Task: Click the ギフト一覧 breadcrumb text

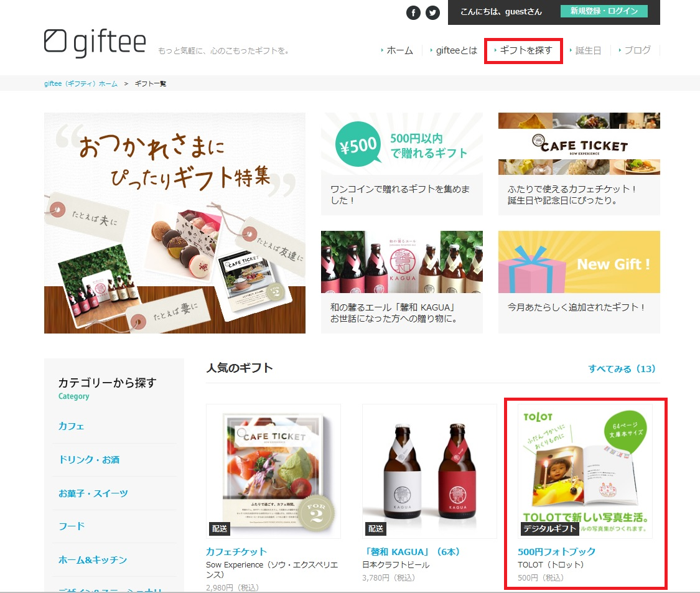Action: pyautogui.click(x=151, y=83)
